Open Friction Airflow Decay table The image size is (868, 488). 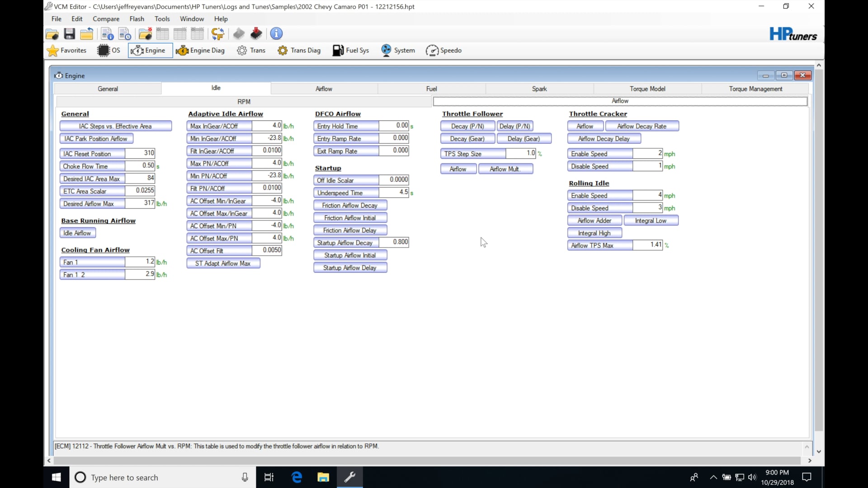point(350,206)
